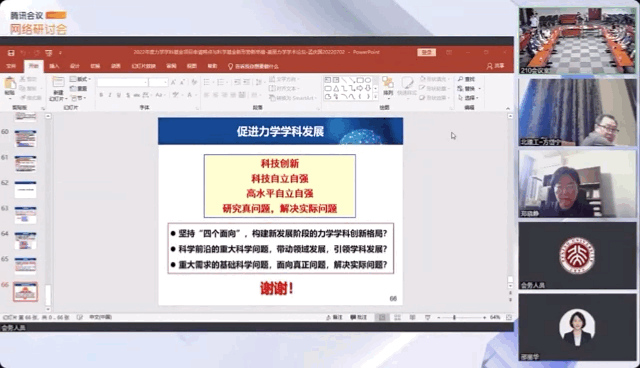Click the Format Painter brush icon
The width and height of the screenshot is (640, 368).
pyautogui.click(x=23, y=98)
